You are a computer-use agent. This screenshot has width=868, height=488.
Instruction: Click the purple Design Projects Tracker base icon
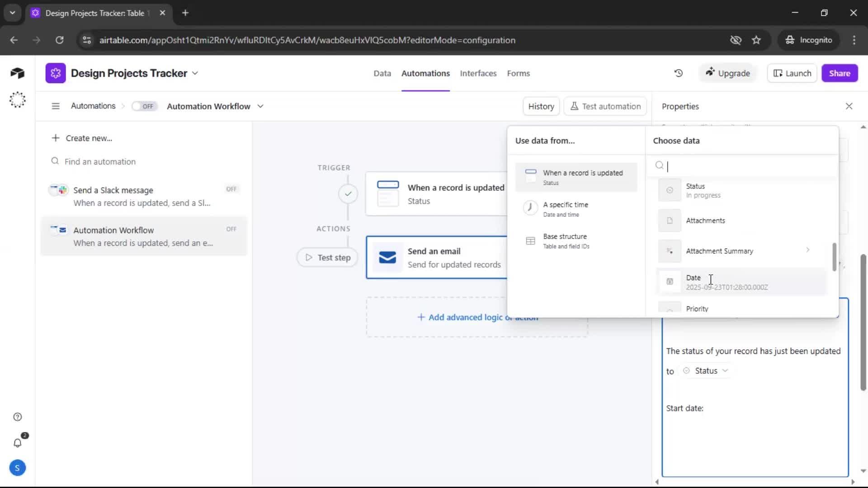coord(56,73)
